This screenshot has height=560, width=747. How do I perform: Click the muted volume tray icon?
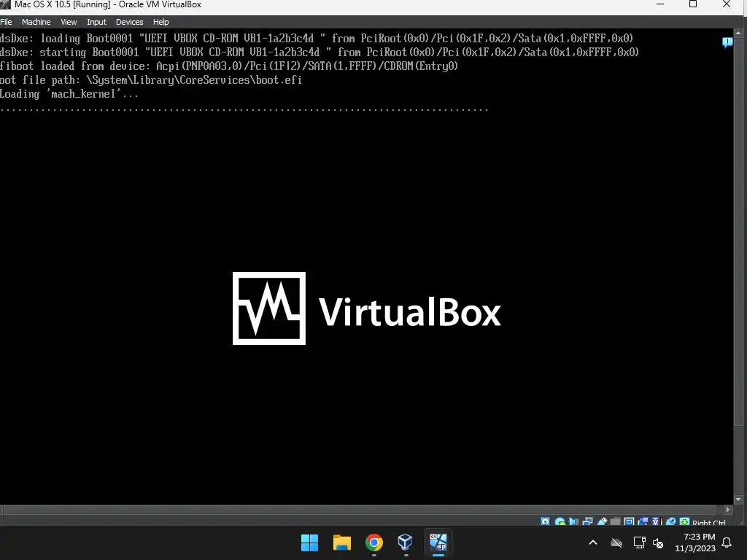point(659,542)
